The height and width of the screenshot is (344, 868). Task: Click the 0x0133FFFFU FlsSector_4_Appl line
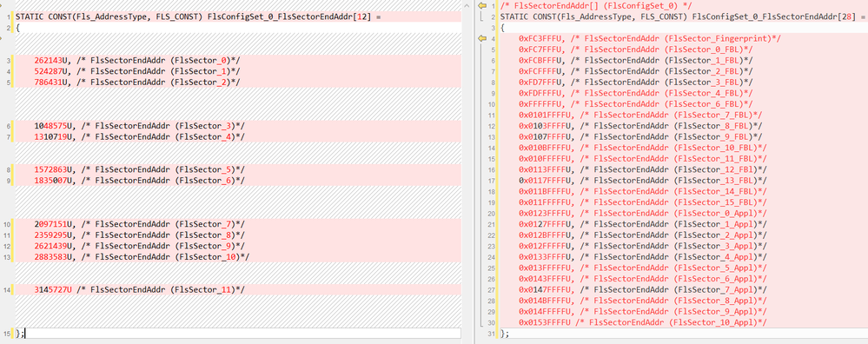coord(684,257)
